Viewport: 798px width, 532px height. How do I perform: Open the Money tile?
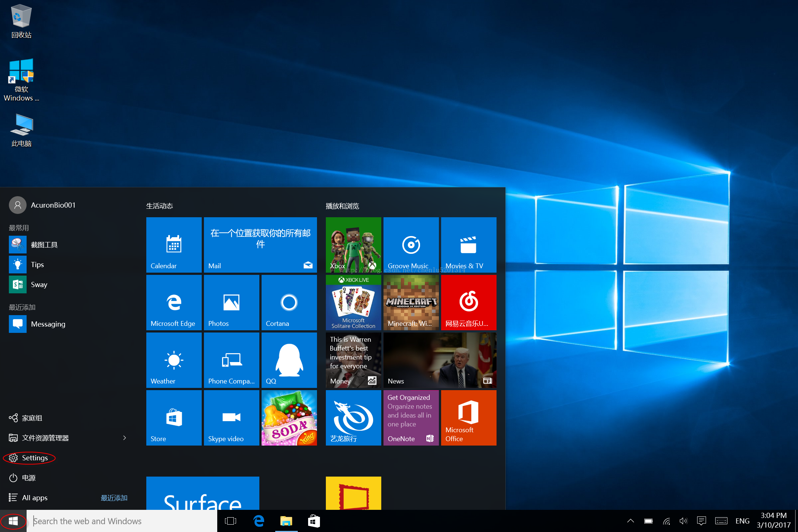pyautogui.click(x=354, y=360)
